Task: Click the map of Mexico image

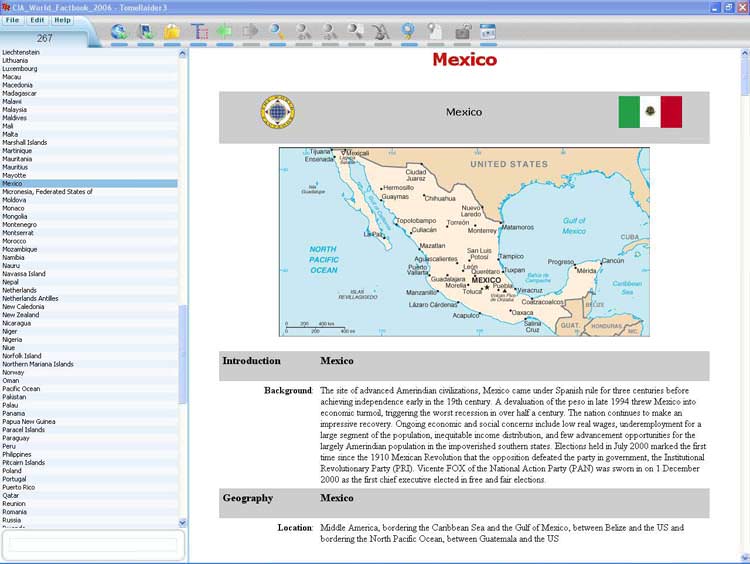Action: coord(464,242)
